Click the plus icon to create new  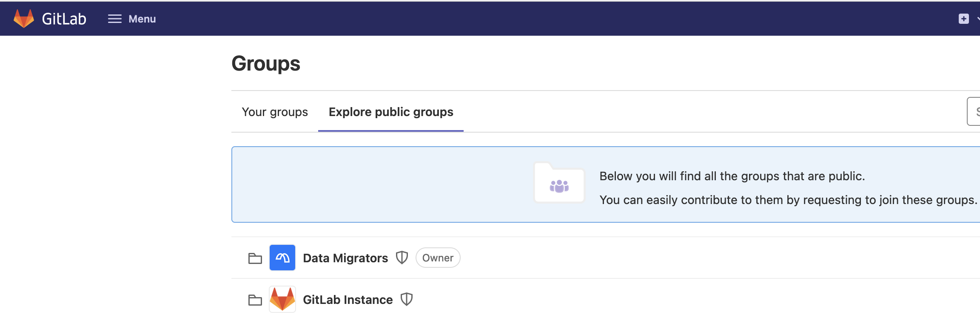963,19
